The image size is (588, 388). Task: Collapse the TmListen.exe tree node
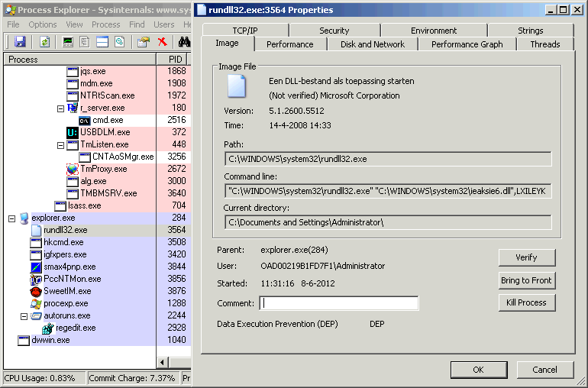click(x=60, y=145)
